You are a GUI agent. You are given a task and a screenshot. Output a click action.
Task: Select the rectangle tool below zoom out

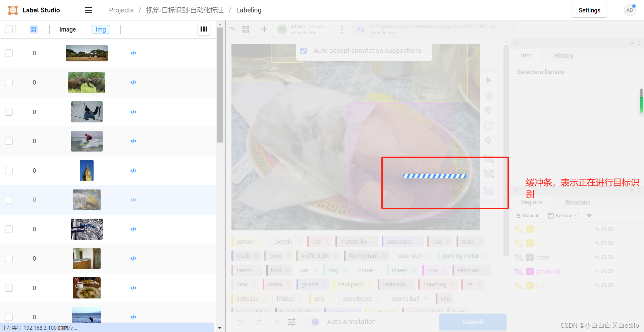[489, 158]
